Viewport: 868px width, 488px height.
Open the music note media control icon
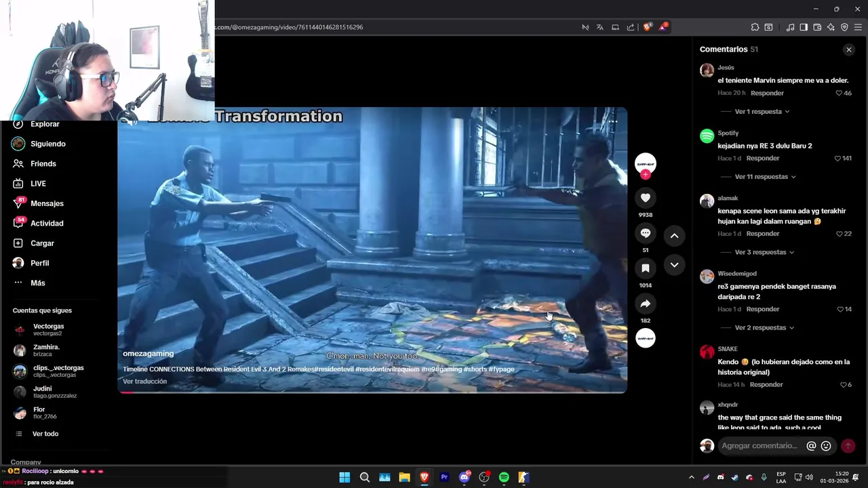[x=790, y=27]
